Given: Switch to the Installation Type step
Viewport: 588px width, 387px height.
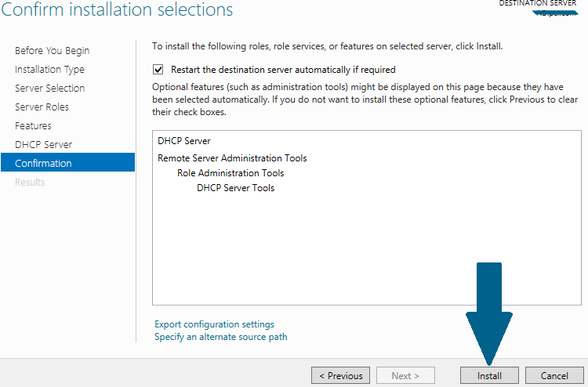Looking at the screenshot, I should (x=49, y=70).
